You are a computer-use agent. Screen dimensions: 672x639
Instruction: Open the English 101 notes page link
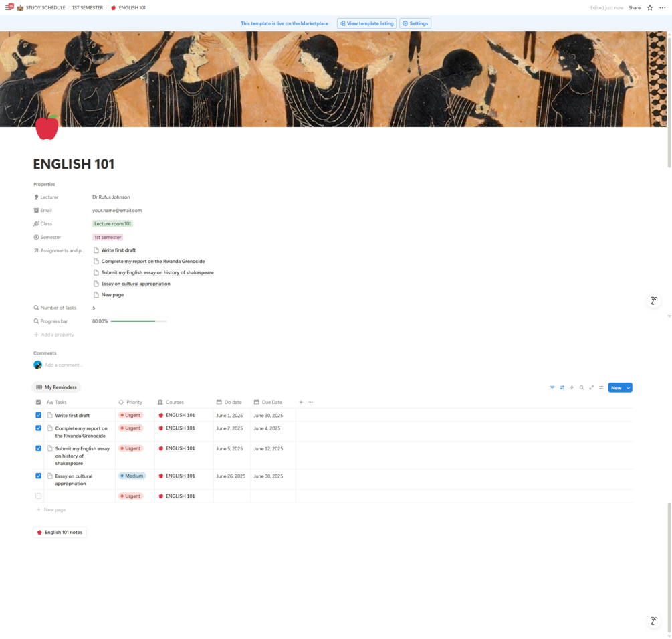60,532
